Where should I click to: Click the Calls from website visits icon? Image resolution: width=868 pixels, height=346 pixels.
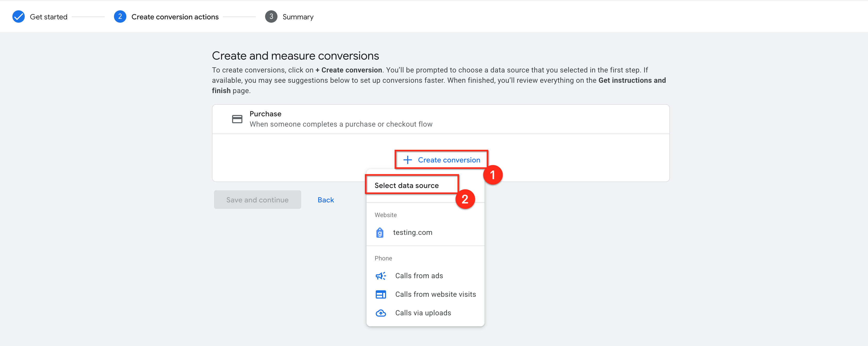[380, 294]
